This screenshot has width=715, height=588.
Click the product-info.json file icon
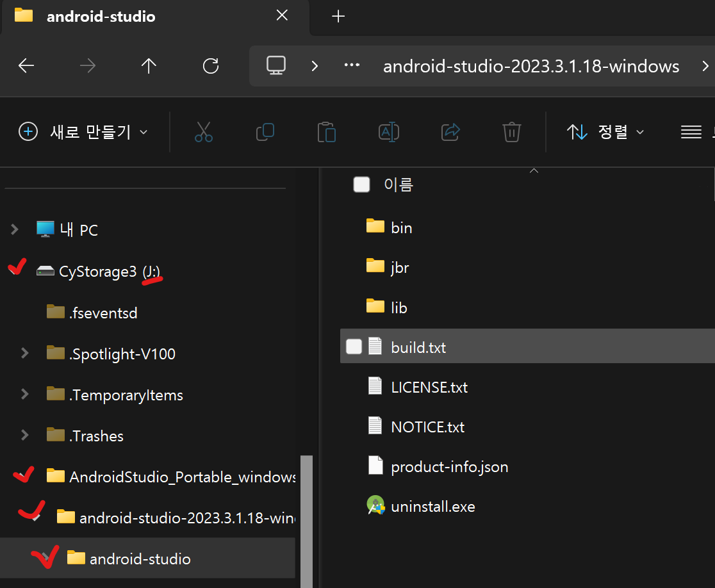point(375,465)
